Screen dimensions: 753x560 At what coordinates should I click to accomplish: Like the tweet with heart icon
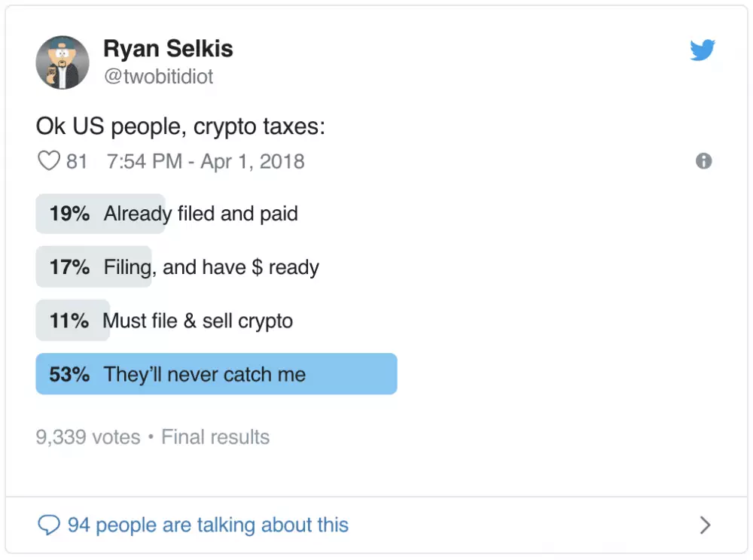48,161
